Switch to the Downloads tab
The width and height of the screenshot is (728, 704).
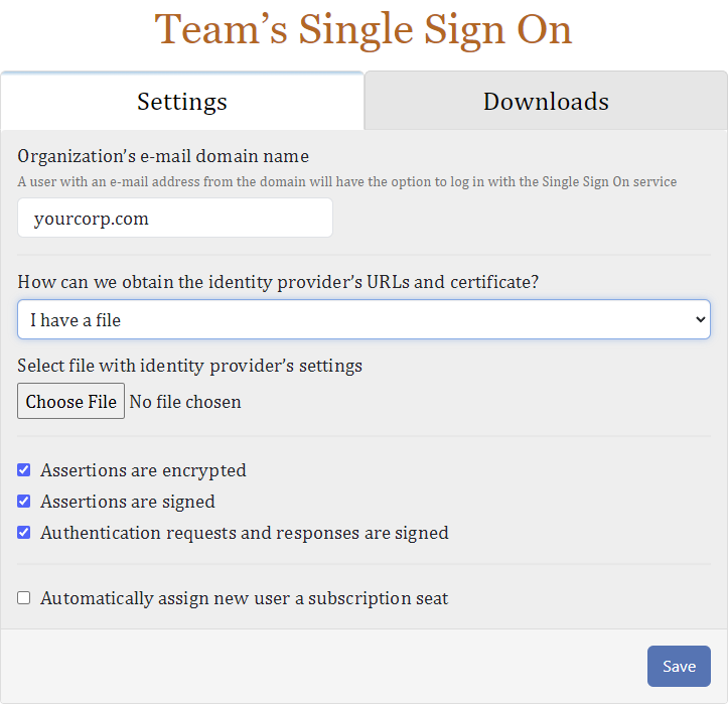(x=546, y=100)
